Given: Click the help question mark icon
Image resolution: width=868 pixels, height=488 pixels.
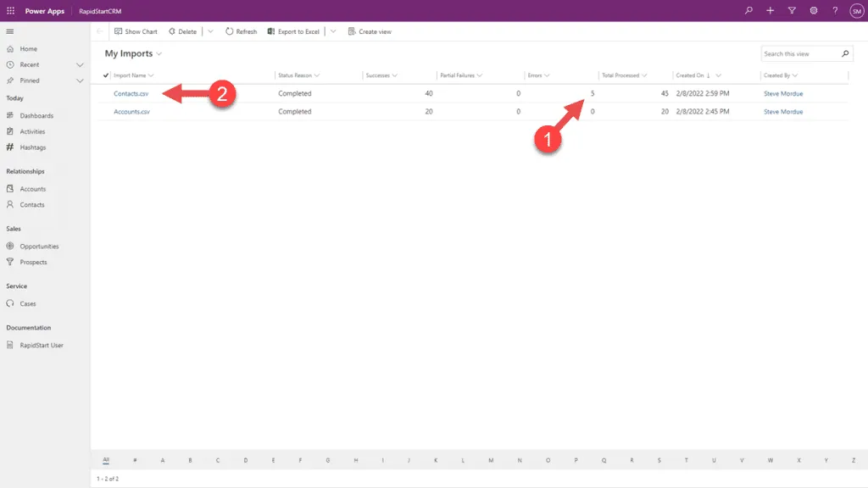Looking at the screenshot, I should (835, 10).
